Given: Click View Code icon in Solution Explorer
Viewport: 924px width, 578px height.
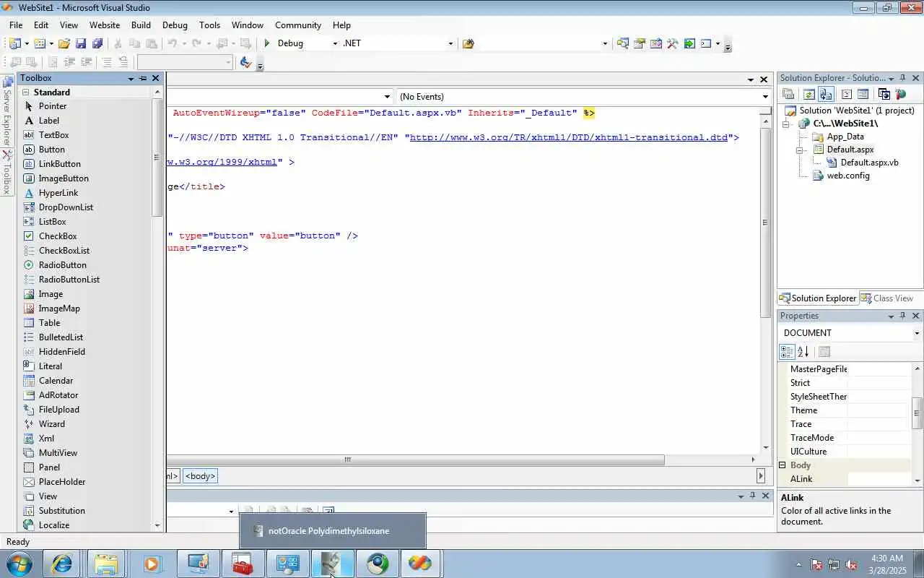Looking at the screenshot, I should tap(847, 94).
